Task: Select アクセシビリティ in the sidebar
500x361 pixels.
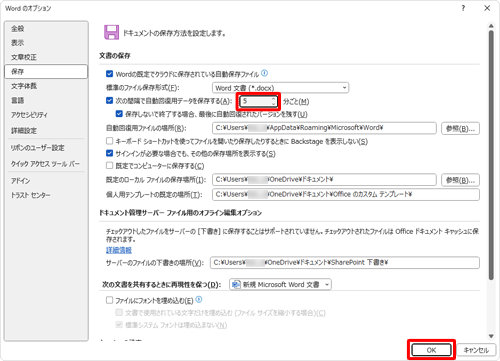Action: [x=29, y=115]
